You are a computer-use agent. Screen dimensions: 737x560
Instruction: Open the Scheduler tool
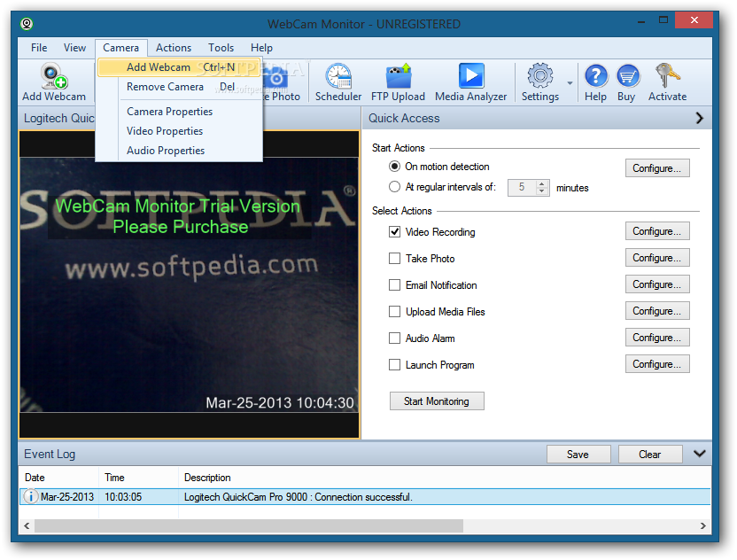(x=338, y=82)
